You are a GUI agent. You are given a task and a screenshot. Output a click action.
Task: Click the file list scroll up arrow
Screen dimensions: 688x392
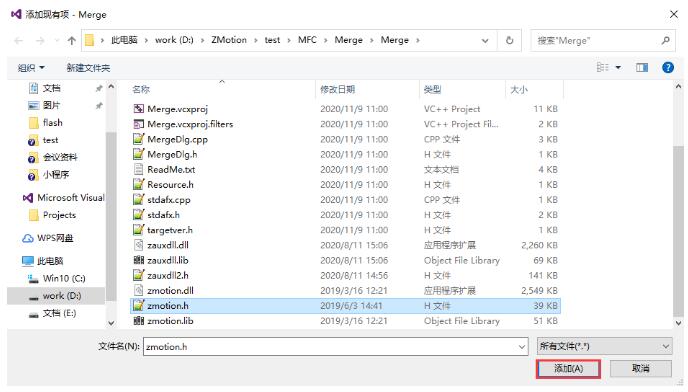coord(678,87)
